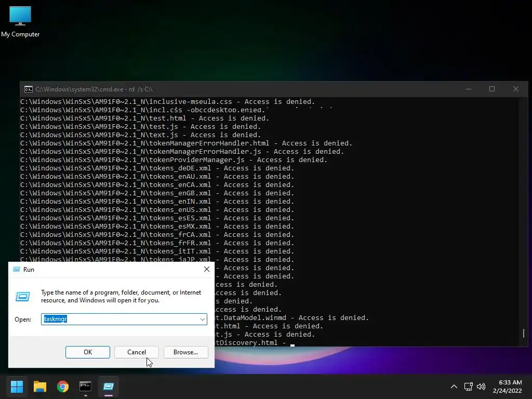Cancel the Run dialog

click(137, 352)
